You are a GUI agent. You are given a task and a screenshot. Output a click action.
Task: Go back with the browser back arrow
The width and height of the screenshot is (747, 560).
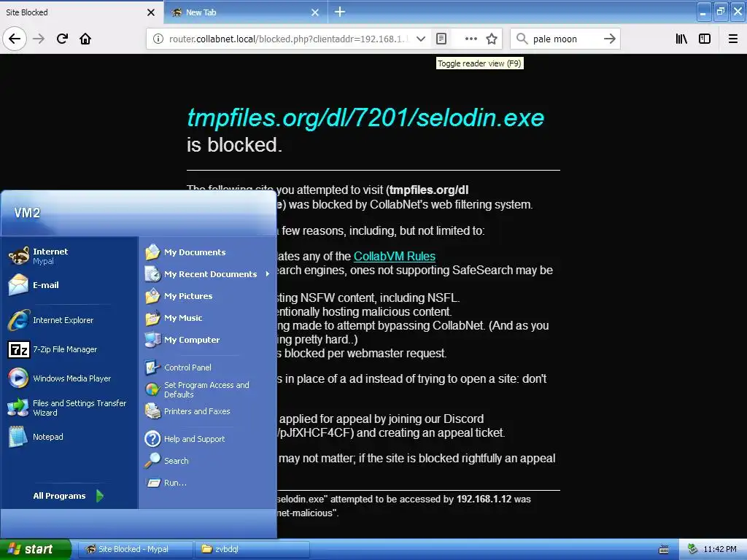coord(15,39)
